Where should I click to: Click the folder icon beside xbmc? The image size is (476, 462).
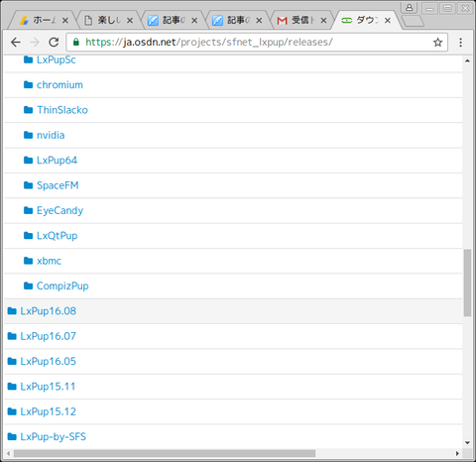28,261
